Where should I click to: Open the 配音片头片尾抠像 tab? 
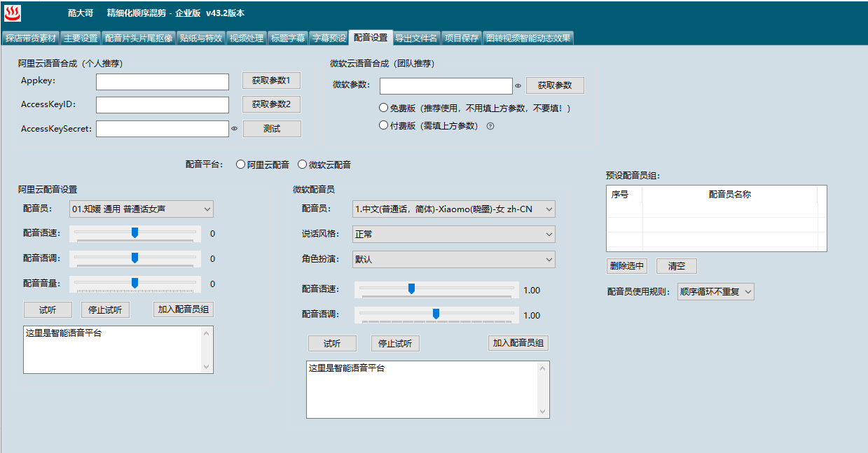coord(139,39)
